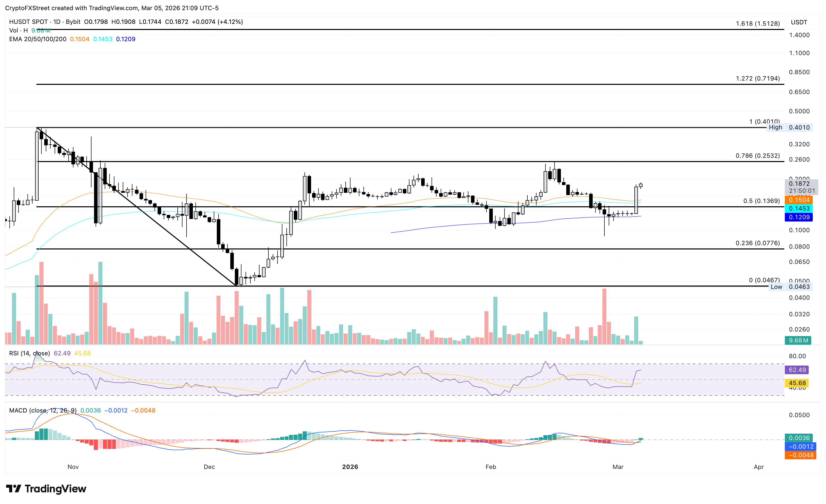
Task: Click the cyan 0.1453 EMA price tag
Action: click(x=799, y=209)
